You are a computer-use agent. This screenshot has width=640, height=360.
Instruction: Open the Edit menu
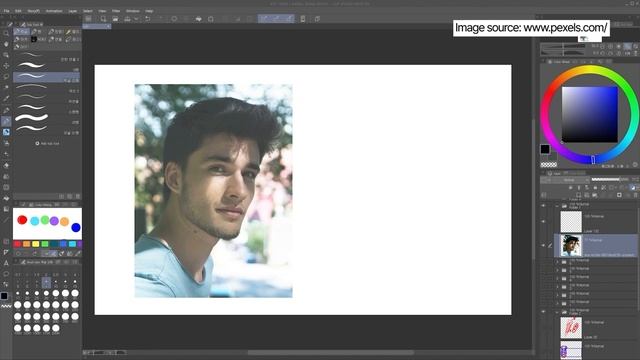tap(18, 11)
